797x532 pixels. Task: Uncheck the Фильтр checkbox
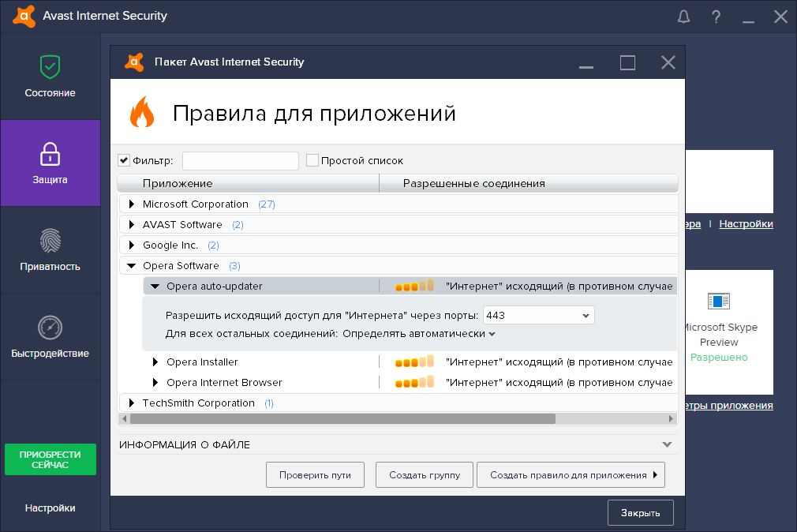(x=123, y=159)
